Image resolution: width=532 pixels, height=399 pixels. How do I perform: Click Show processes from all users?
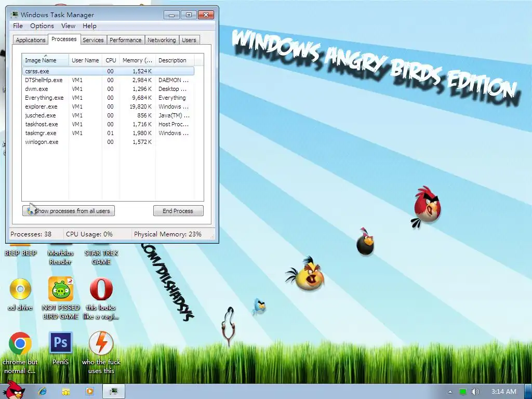69,211
